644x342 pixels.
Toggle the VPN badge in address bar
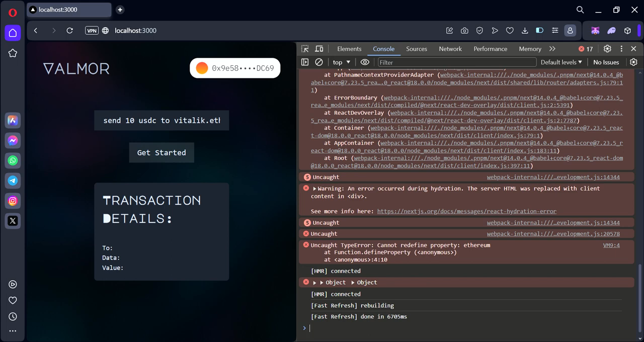tap(92, 31)
